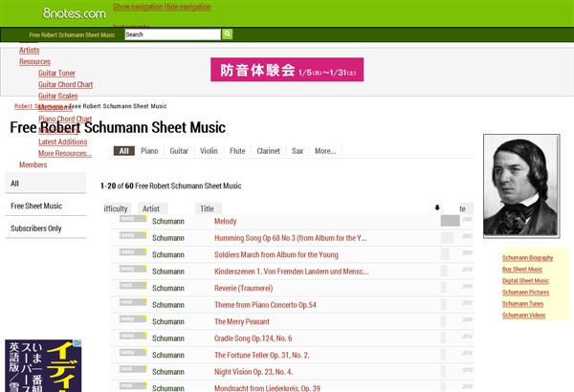Sort by Difficulty column header
Image resolution: width=574 pixels, height=392 pixels.
pos(117,208)
